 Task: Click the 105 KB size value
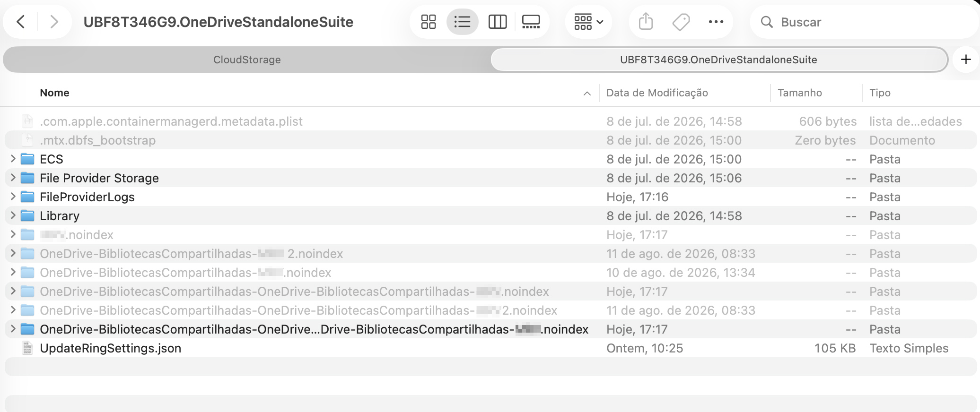[x=835, y=348]
